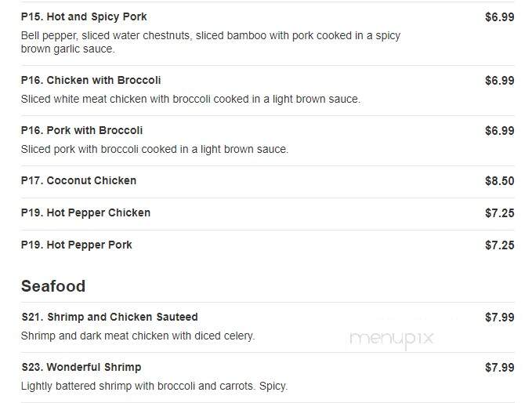Click the Chicken with Broccoli price

click(x=499, y=81)
